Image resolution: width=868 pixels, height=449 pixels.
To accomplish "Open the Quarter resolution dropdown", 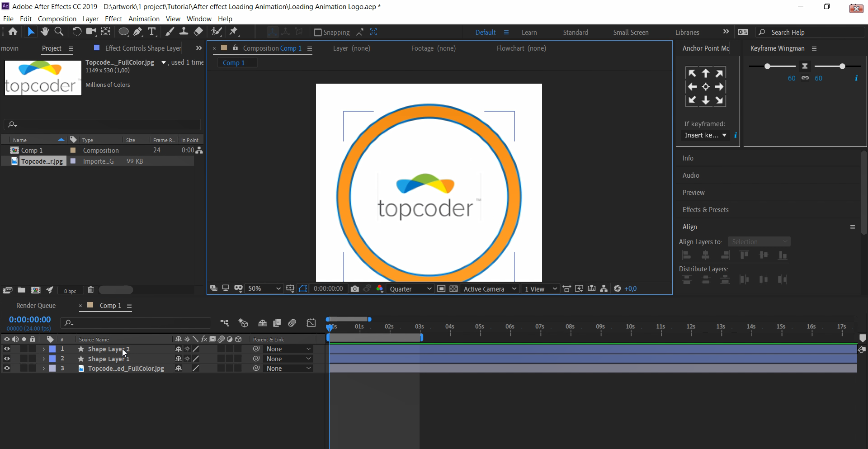I will [x=410, y=288].
